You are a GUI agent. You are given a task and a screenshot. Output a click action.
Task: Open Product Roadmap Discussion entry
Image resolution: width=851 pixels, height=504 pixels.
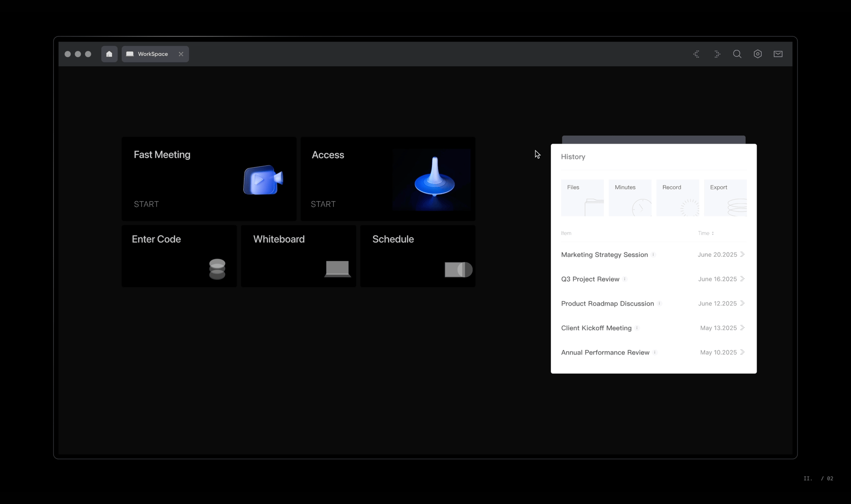pyautogui.click(x=607, y=303)
